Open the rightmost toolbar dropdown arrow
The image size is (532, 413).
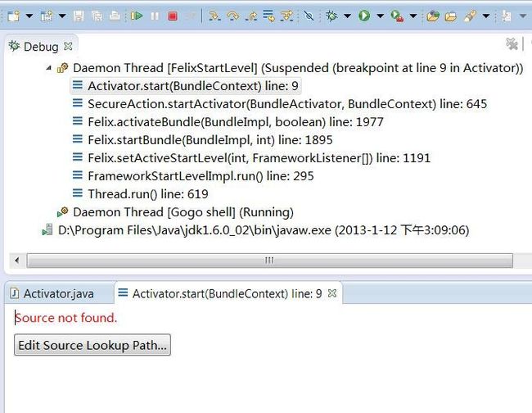click(522, 16)
